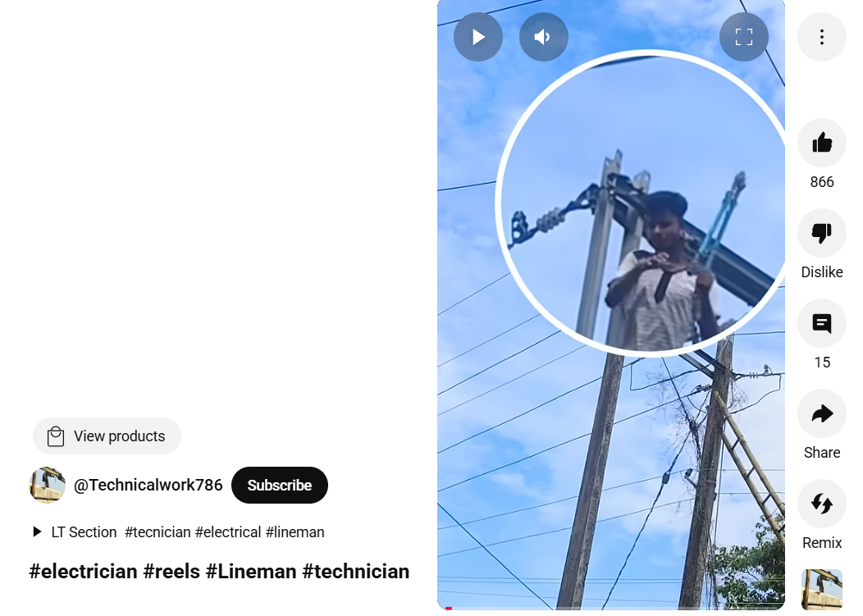Image resolution: width=863 pixels, height=616 pixels.
Task: Enter fullscreen mode
Action: pyautogui.click(x=743, y=37)
